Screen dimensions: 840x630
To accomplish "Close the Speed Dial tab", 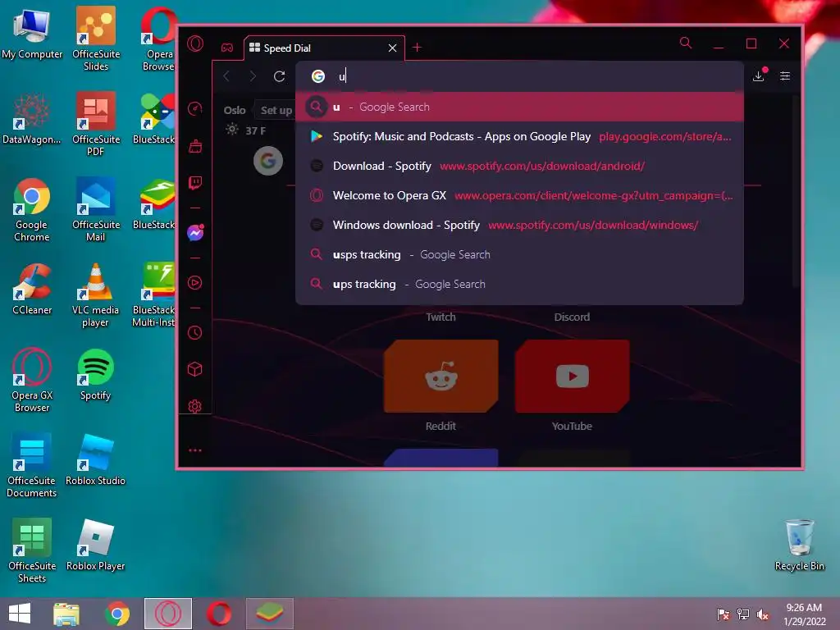I will [392, 48].
